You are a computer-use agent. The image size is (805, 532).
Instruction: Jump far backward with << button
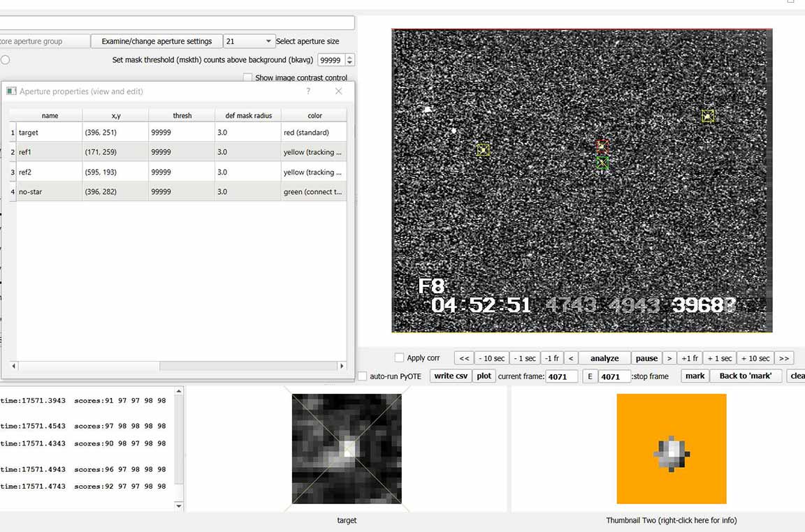[x=464, y=358]
